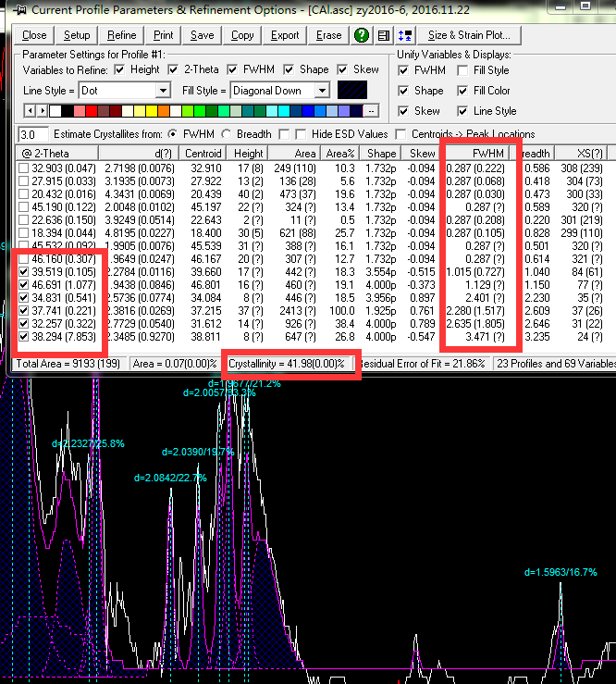Enable Hide ESD Values checkbox
616x684 pixels.
coord(301,134)
